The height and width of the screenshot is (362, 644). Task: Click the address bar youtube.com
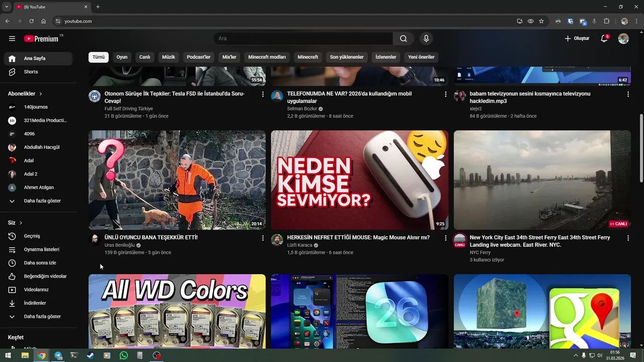coord(78,21)
